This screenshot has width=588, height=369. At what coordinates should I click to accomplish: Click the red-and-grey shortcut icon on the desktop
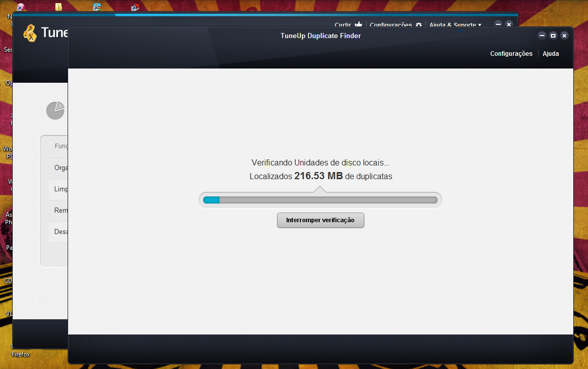coord(135,7)
